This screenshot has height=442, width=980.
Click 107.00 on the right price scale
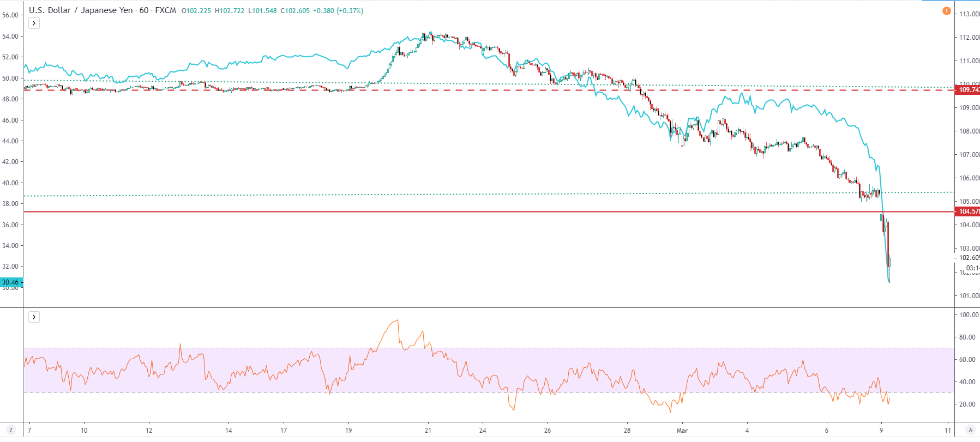[x=970, y=155]
